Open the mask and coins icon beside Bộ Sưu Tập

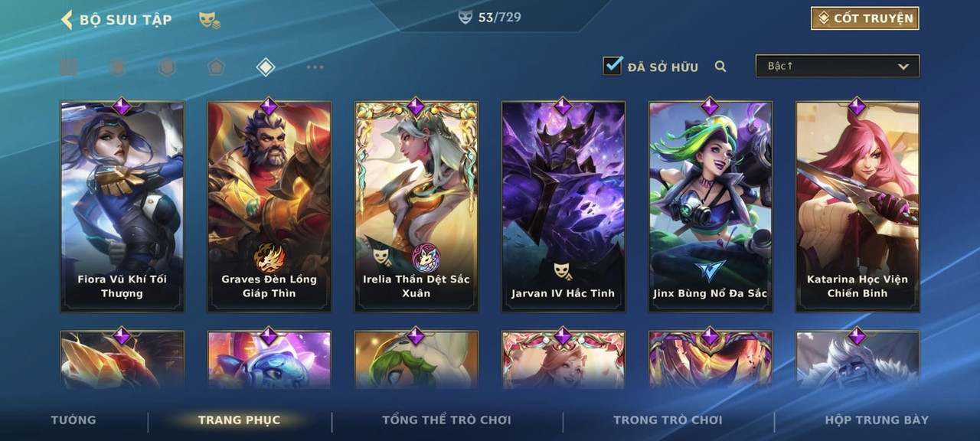click(209, 21)
